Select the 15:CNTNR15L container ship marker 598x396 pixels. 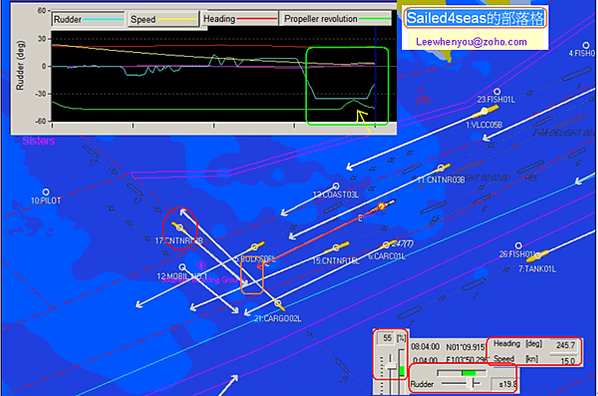point(337,247)
